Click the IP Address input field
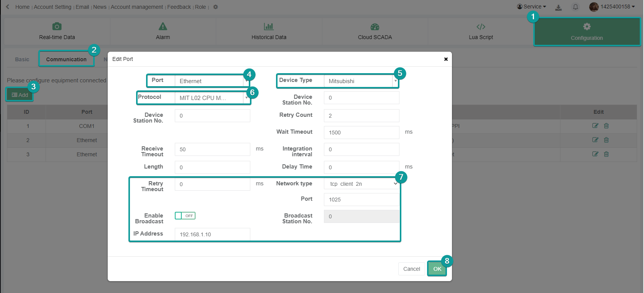 [x=212, y=234]
